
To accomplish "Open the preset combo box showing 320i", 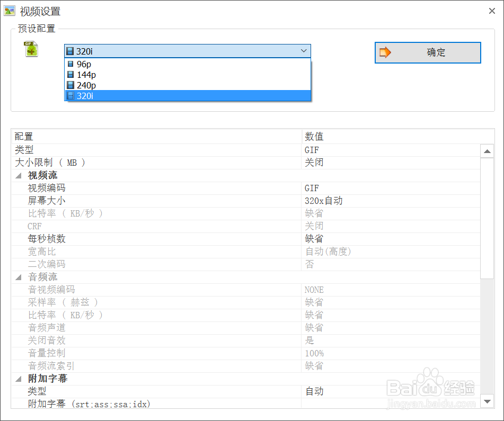I will 188,51.
